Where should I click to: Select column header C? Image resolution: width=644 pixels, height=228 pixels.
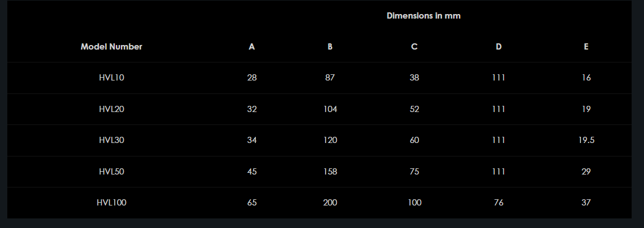pyautogui.click(x=415, y=47)
